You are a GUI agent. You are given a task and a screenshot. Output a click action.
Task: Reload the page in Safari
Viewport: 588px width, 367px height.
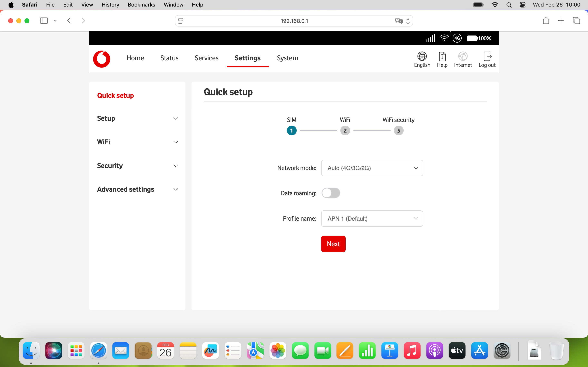[x=408, y=21]
